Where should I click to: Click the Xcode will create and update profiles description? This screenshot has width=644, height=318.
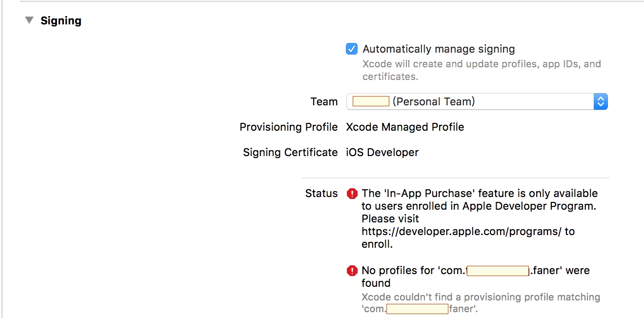[x=482, y=70]
